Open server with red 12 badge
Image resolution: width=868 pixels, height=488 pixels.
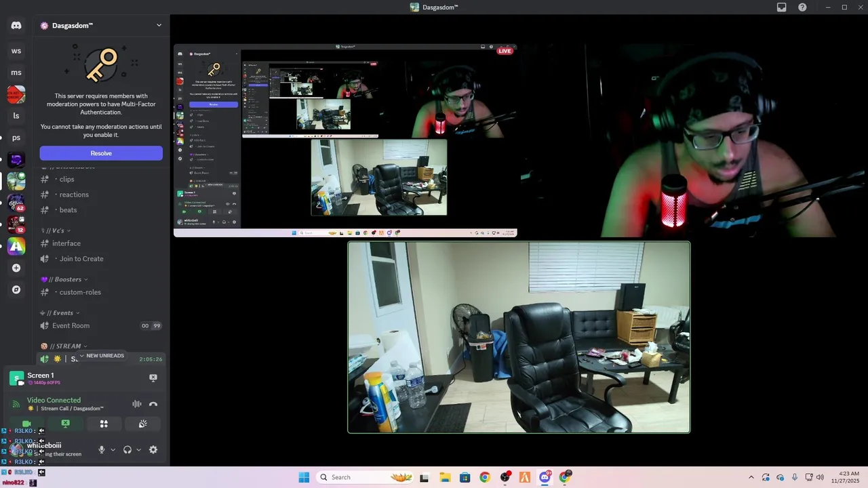[16, 224]
